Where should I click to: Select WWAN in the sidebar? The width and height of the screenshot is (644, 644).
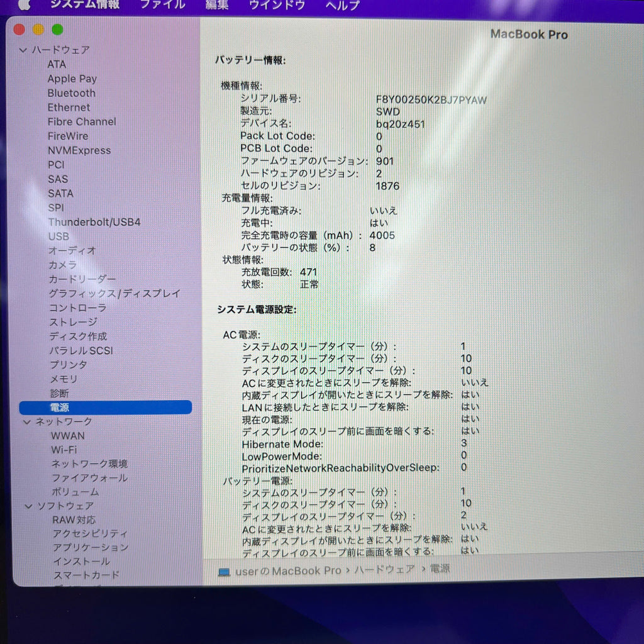(x=68, y=436)
